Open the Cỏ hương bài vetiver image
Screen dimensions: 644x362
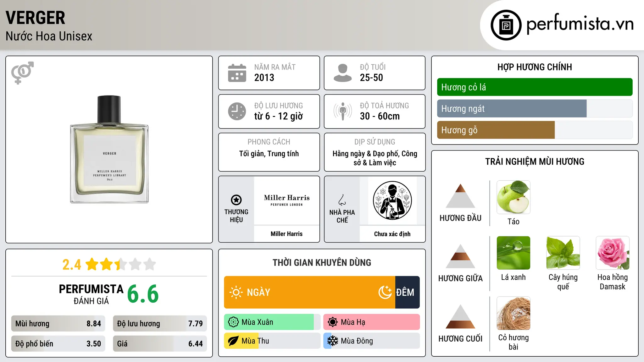pyautogui.click(x=513, y=313)
